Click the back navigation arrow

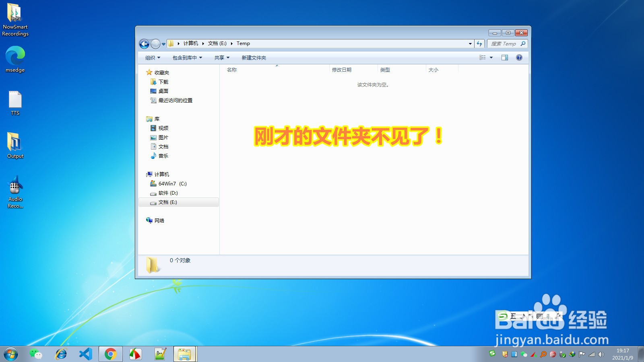tap(144, 44)
